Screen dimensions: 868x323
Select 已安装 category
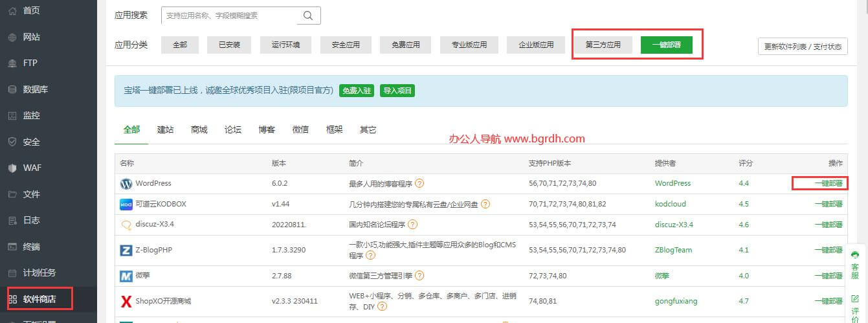pyautogui.click(x=229, y=45)
